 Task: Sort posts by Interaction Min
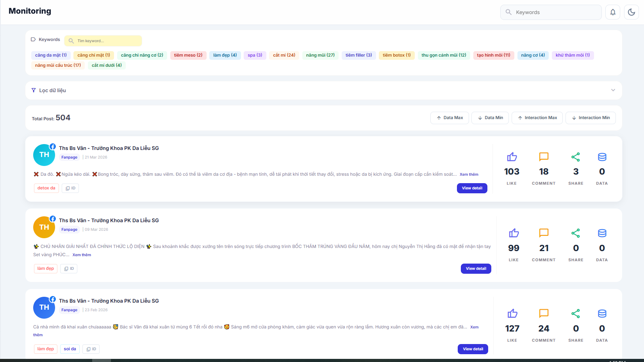tap(590, 118)
